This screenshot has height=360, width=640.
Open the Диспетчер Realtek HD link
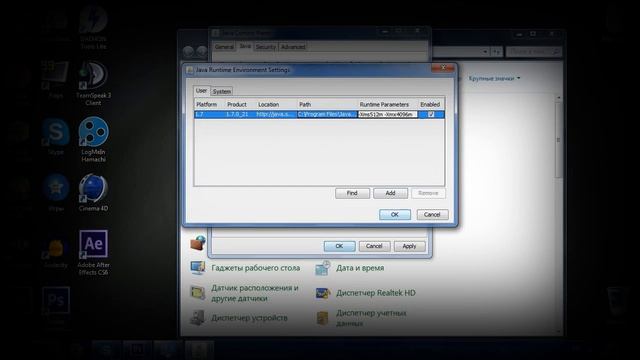coord(376,293)
